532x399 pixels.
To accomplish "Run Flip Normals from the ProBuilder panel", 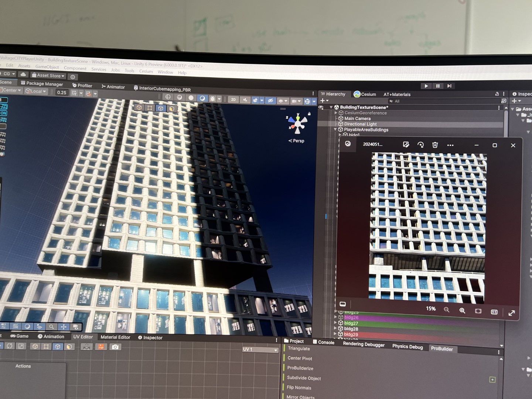I will coord(299,388).
